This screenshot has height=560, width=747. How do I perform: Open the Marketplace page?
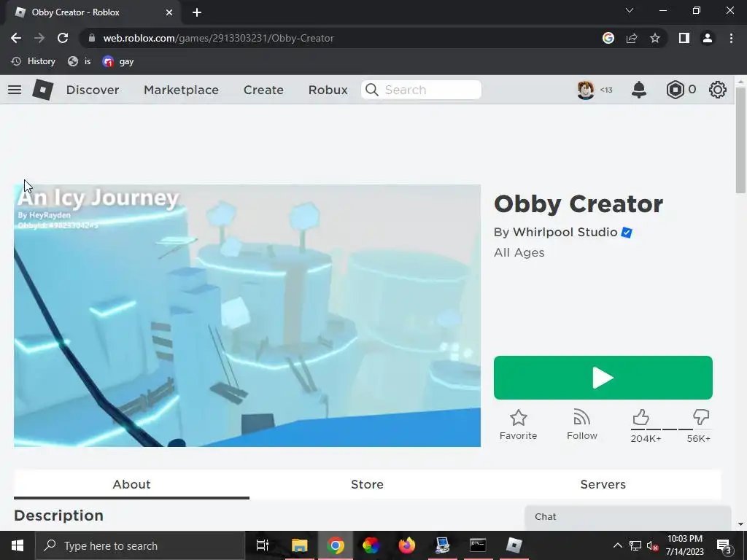(x=181, y=90)
